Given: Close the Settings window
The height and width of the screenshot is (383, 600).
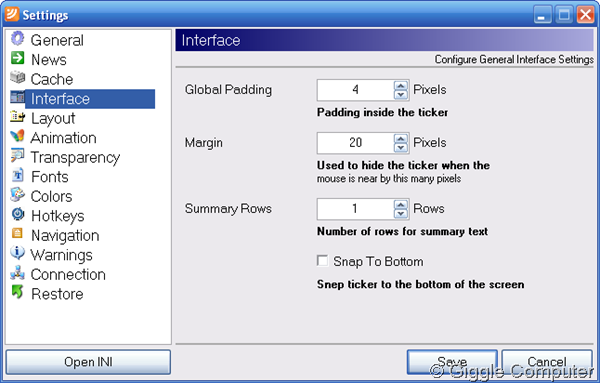Looking at the screenshot, I should point(585,15).
